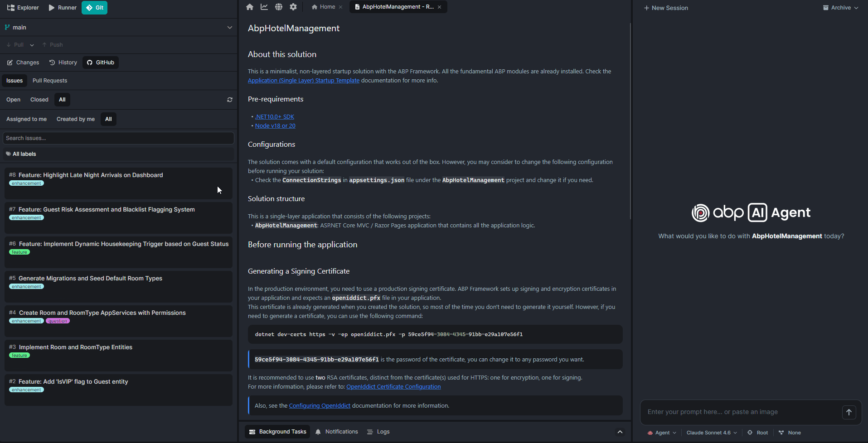The width and height of the screenshot is (868, 443).
Task: Switch to Pull Requests
Action: click(x=50, y=81)
